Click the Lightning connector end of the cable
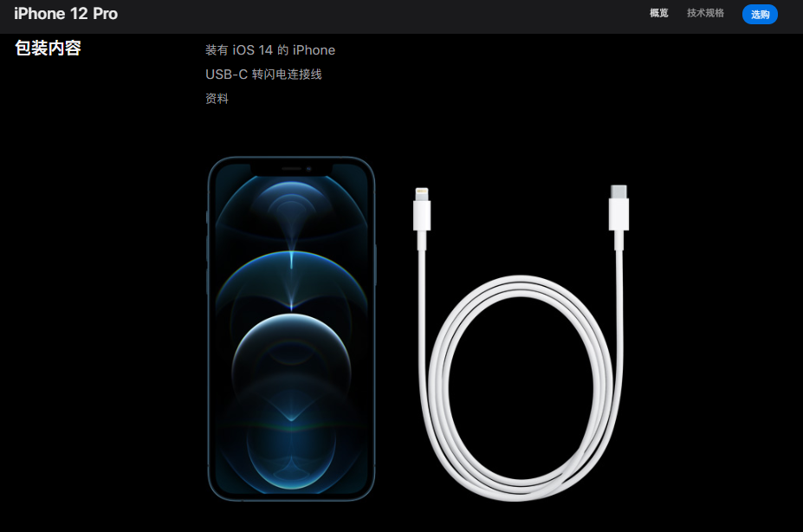This screenshot has height=532, width=803. 422,210
